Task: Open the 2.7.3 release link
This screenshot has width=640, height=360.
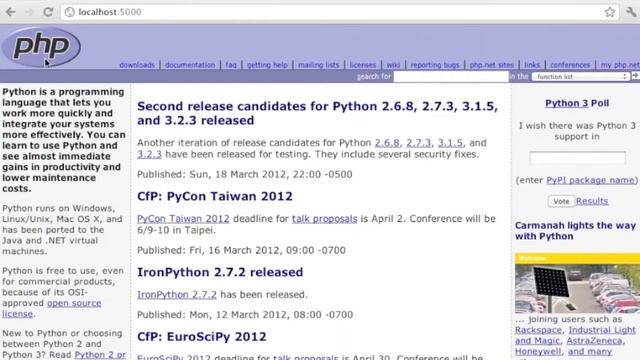Action: (418, 143)
